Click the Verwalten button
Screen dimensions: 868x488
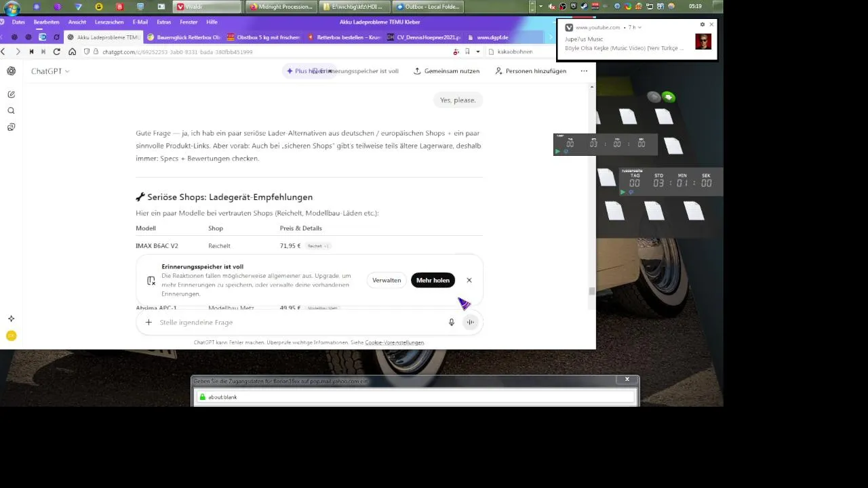pyautogui.click(x=387, y=280)
